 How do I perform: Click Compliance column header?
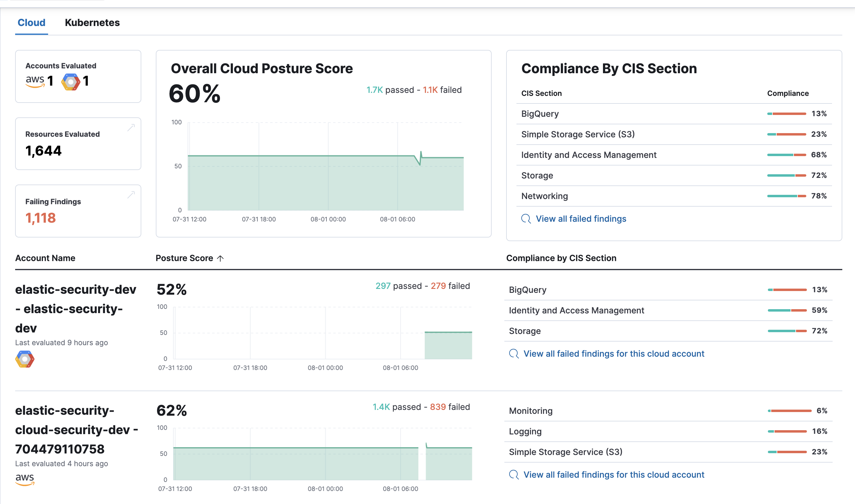point(788,93)
